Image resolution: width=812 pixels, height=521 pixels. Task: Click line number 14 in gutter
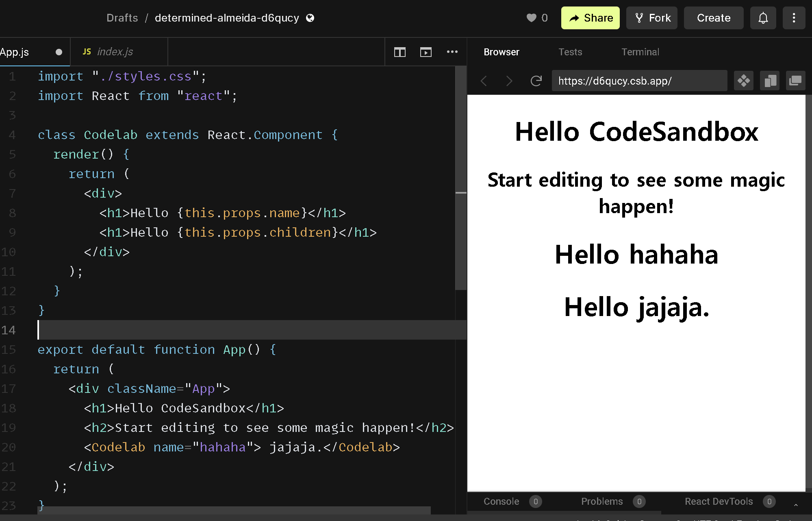coord(8,330)
